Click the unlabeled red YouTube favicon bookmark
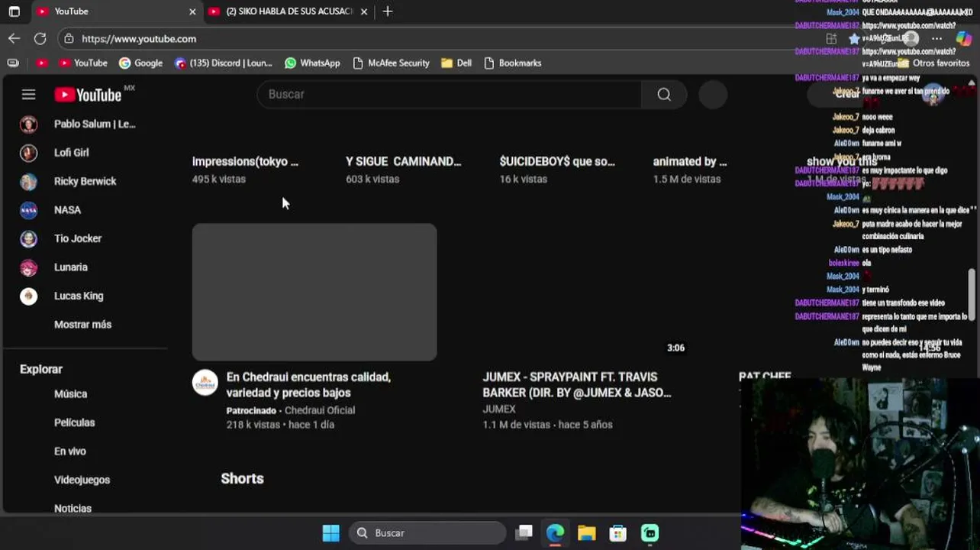Screen dimensions: 980x550 [41, 63]
